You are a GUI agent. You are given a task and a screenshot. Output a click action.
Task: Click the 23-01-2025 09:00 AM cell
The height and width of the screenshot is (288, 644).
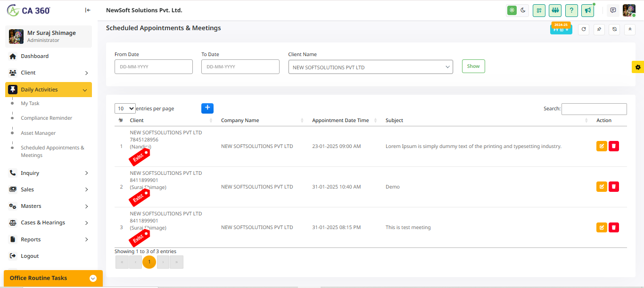coord(336,146)
